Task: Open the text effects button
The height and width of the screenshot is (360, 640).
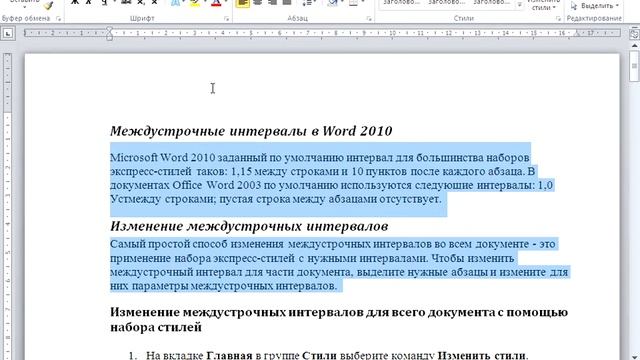Action: (176, 3)
